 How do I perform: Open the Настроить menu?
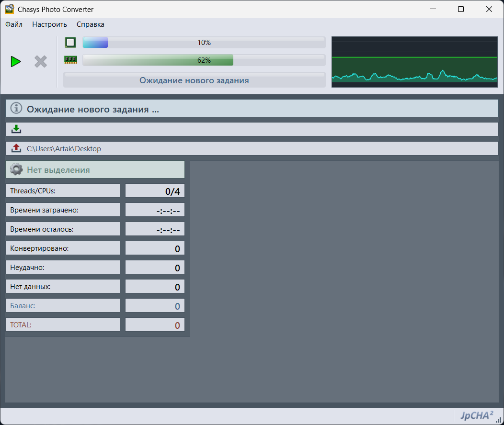click(x=49, y=24)
